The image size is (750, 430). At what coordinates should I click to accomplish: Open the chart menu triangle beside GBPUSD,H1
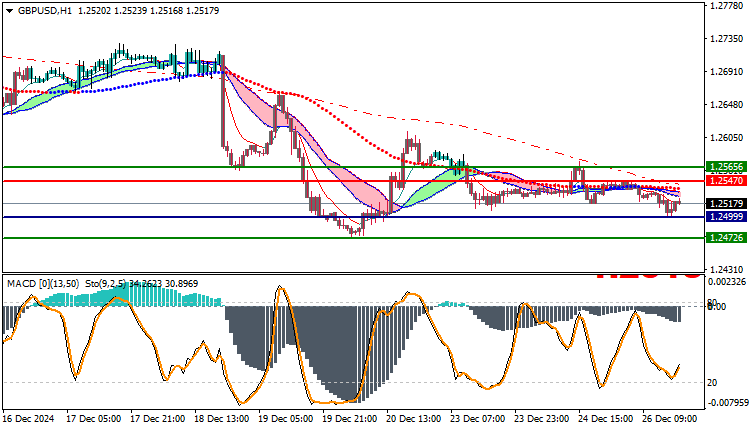click(10, 11)
